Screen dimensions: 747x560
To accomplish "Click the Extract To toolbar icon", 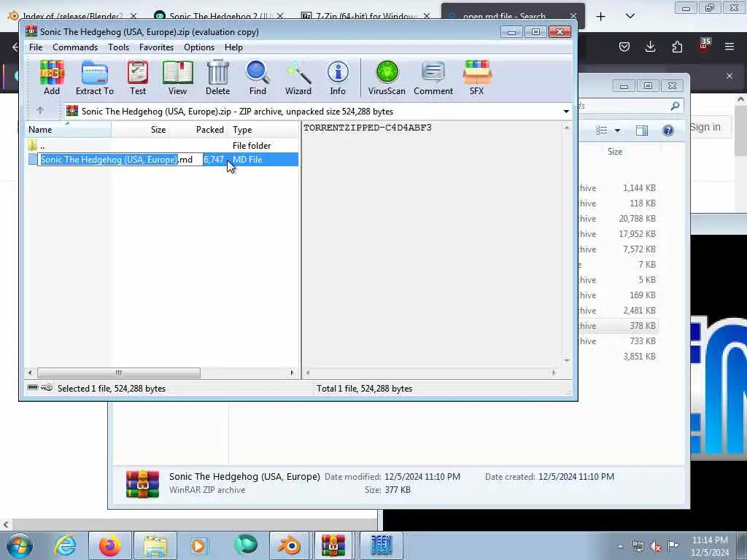I will tap(94, 78).
